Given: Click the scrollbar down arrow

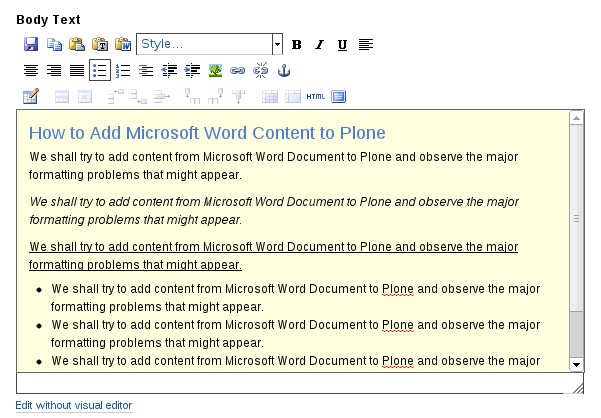Looking at the screenshot, I should click(x=576, y=364).
